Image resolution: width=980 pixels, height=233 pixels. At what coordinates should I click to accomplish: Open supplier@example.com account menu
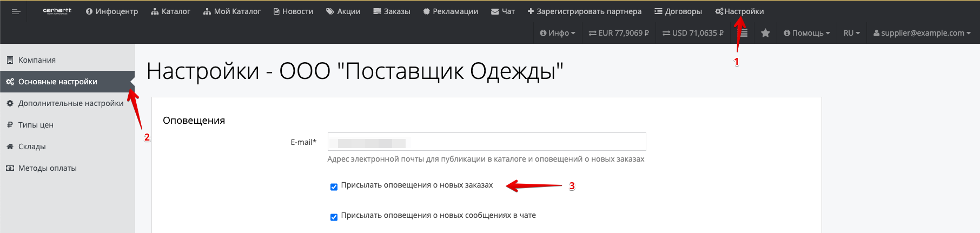922,33
